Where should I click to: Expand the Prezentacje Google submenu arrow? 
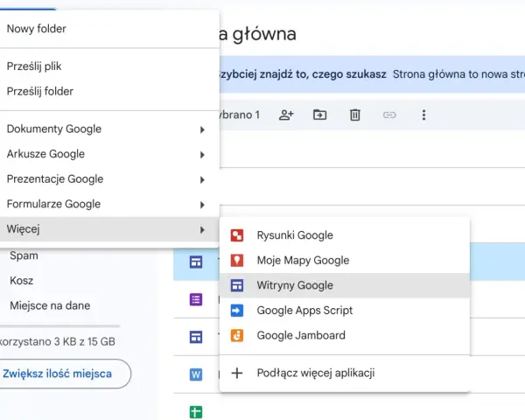click(x=202, y=180)
